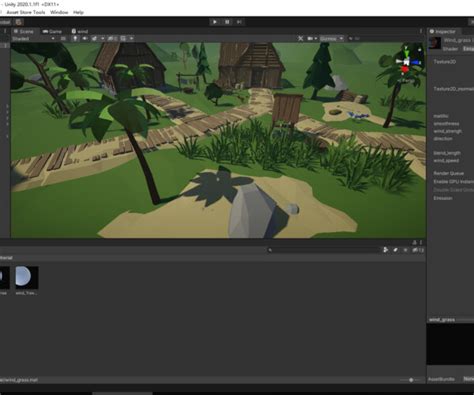This screenshot has width=474, height=395.
Task: Open the Inspector tab
Action: tap(443, 31)
